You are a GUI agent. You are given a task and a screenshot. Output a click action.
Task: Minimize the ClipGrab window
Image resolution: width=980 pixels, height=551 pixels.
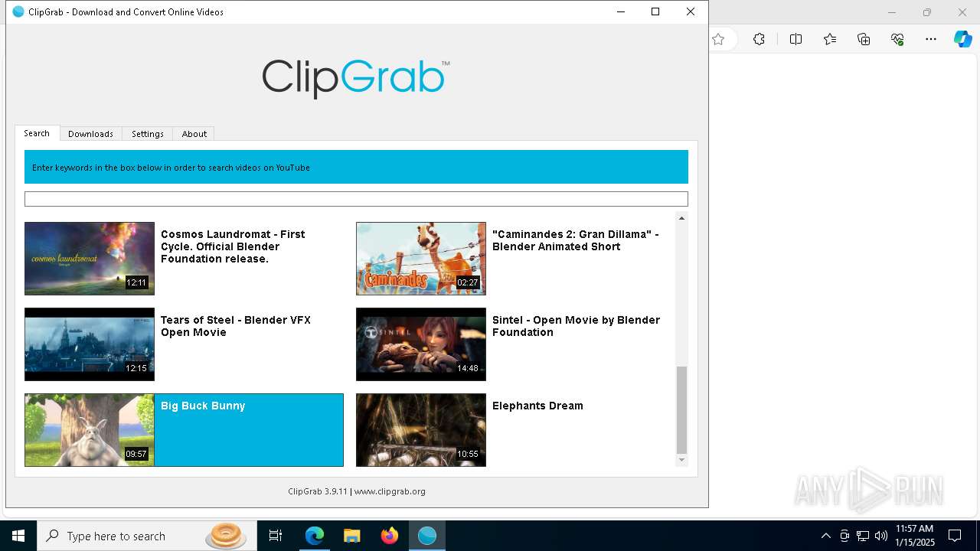(620, 11)
